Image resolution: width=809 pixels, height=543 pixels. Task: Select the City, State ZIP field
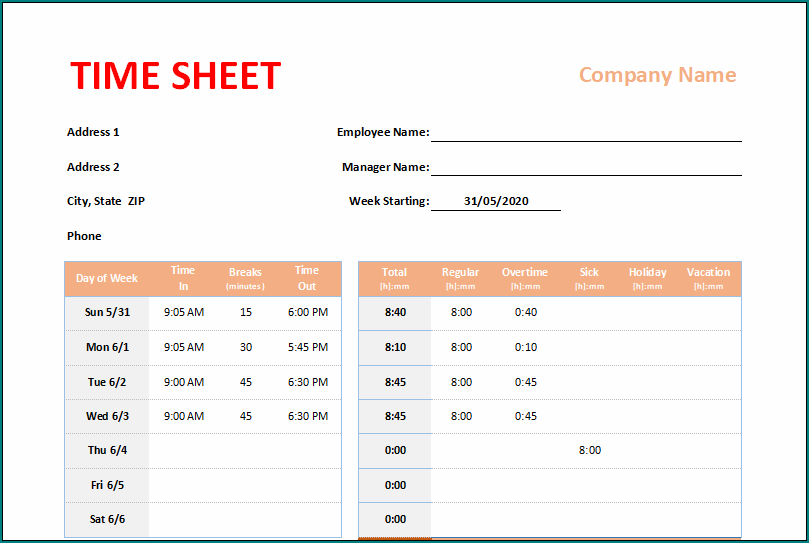pyautogui.click(x=106, y=201)
